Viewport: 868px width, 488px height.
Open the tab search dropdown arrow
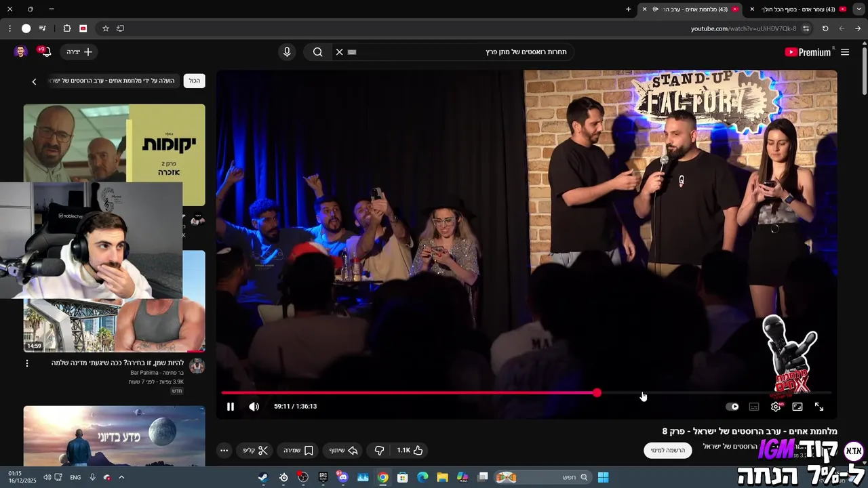859,9
